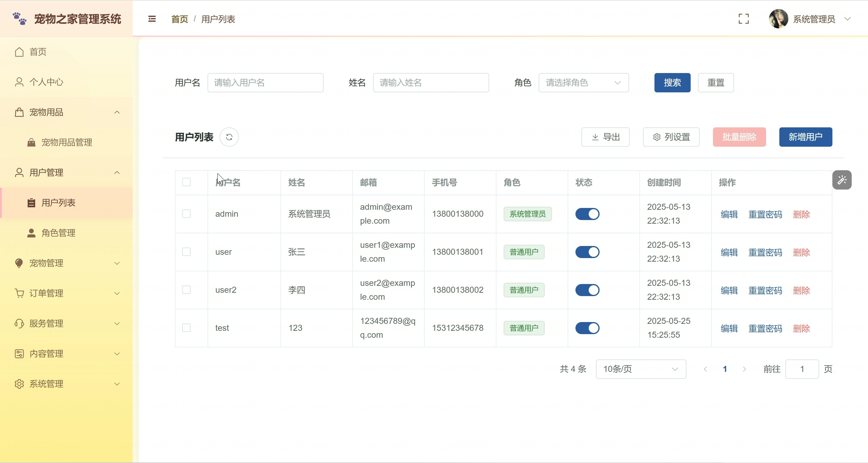Open 角色管理 menu item
The height and width of the screenshot is (463, 868).
pyautogui.click(x=58, y=233)
